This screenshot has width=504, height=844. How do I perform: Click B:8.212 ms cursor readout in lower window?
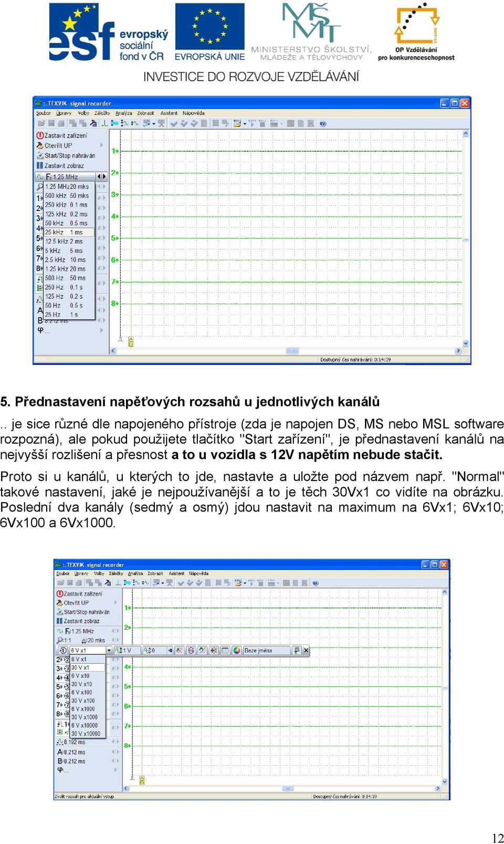71,761
